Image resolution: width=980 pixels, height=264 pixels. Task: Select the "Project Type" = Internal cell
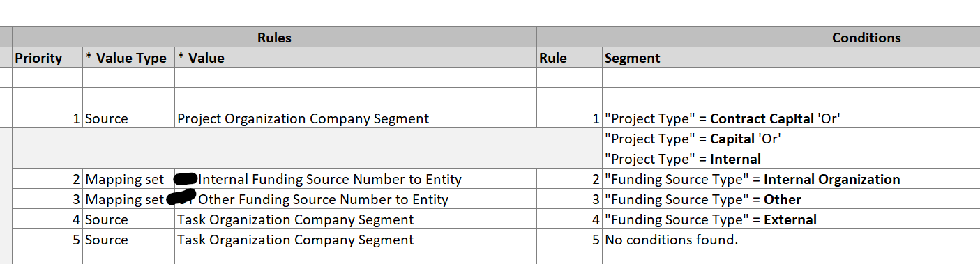[791, 159]
